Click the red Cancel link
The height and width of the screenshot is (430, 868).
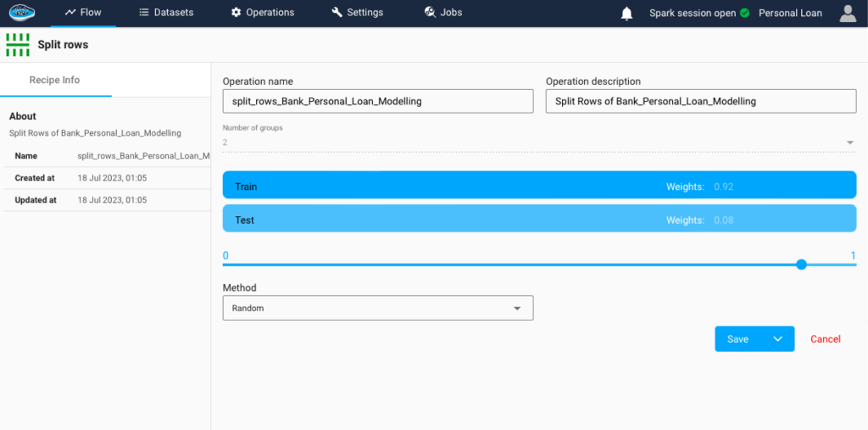[x=826, y=339]
